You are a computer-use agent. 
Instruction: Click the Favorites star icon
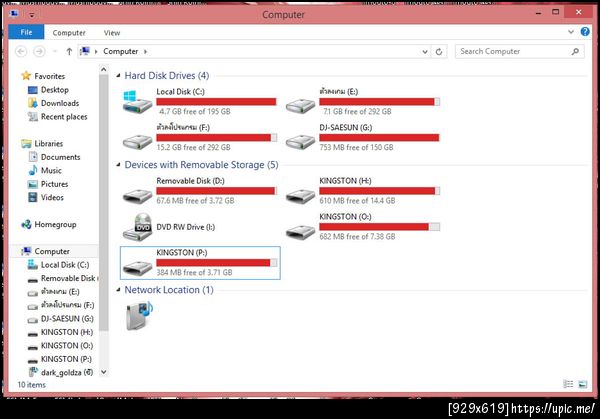click(26, 75)
